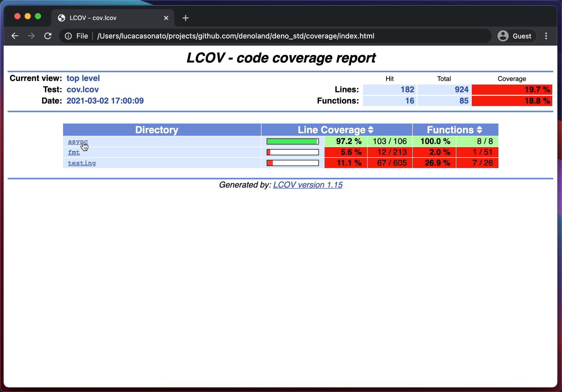Open the testing directory link
The image size is (562, 392).
click(82, 163)
